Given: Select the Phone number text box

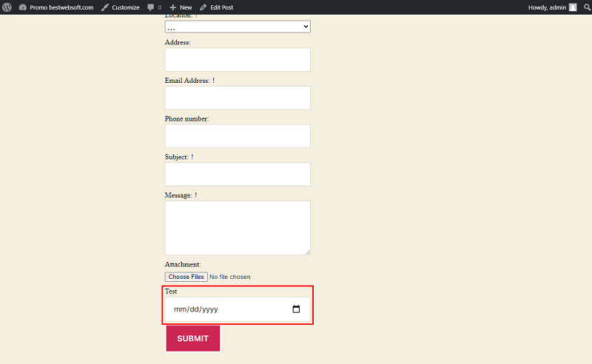Looking at the screenshot, I should [238, 136].
